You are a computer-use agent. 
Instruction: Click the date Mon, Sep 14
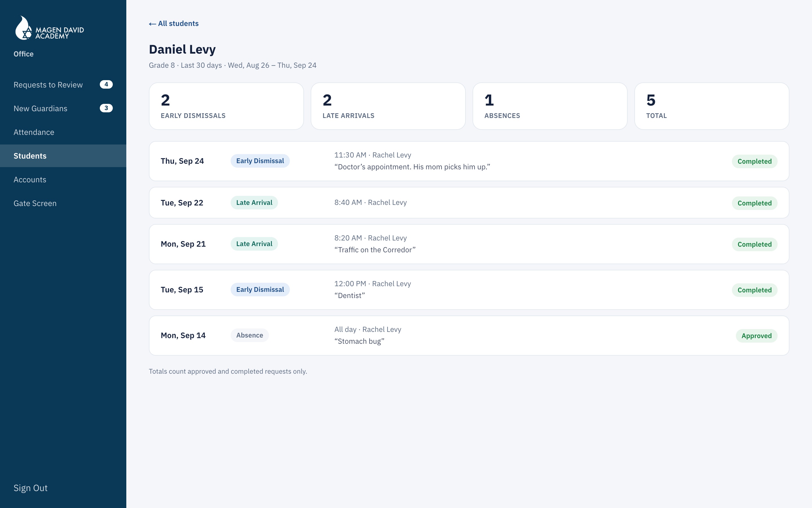(183, 335)
